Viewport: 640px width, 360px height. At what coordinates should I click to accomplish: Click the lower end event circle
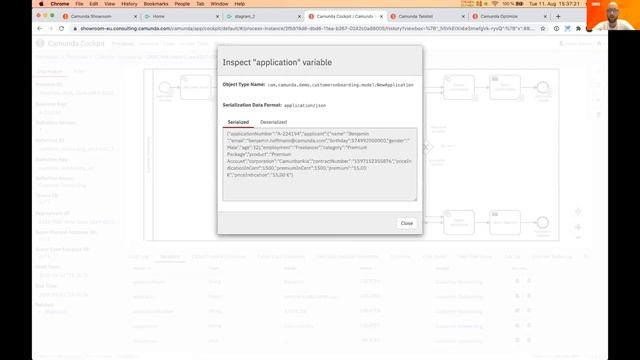(542, 222)
